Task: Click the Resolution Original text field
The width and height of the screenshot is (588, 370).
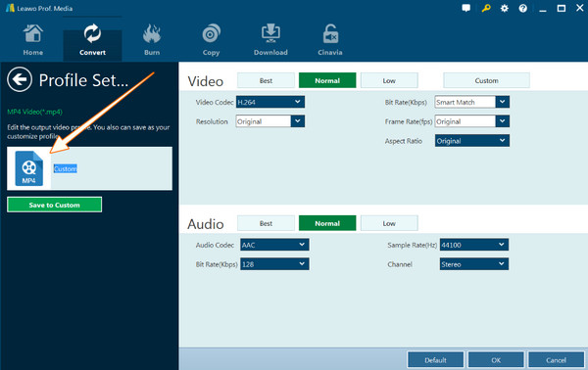Action: pyautogui.click(x=264, y=121)
